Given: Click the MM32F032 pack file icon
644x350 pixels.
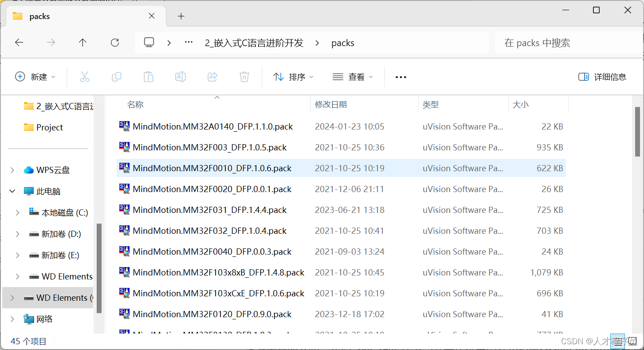Looking at the screenshot, I should [x=125, y=231].
